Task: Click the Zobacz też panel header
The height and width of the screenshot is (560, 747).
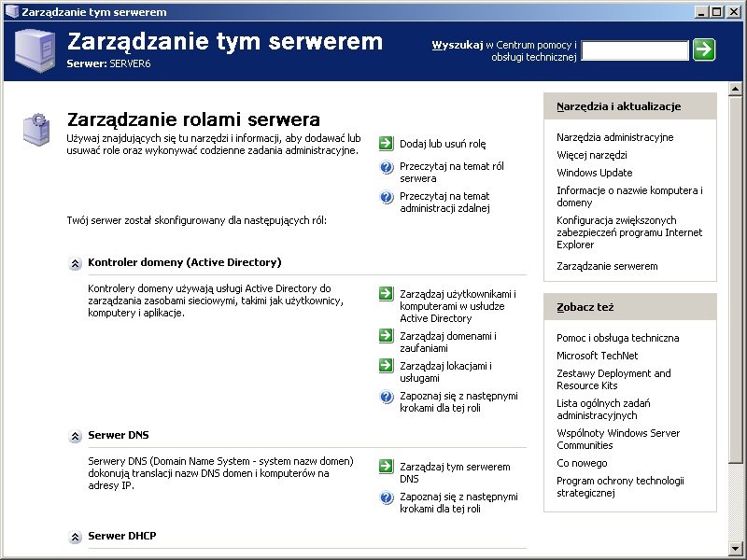Action: click(629, 307)
